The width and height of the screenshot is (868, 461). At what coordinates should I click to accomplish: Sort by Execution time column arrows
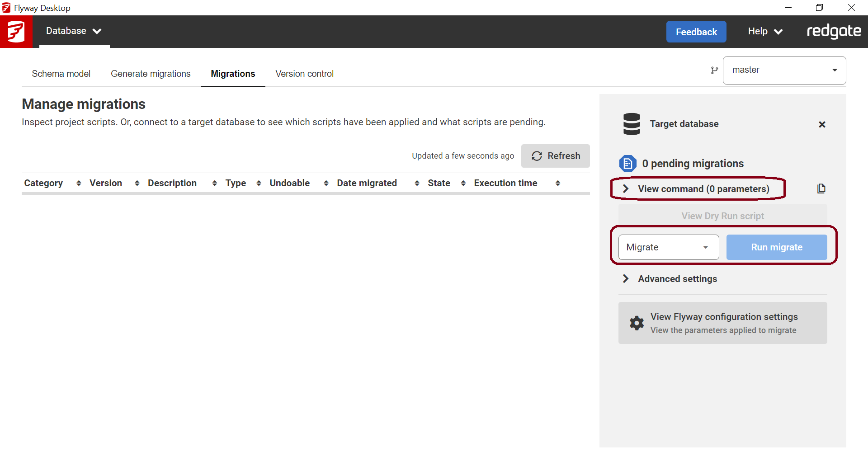[557, 183]
